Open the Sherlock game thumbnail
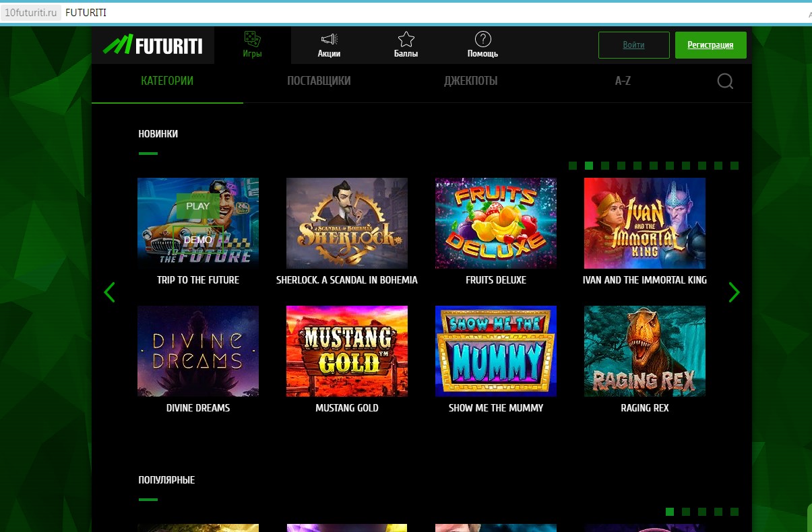Image resolution: width=812 pixels, height=532 pixels. [347, 224]
